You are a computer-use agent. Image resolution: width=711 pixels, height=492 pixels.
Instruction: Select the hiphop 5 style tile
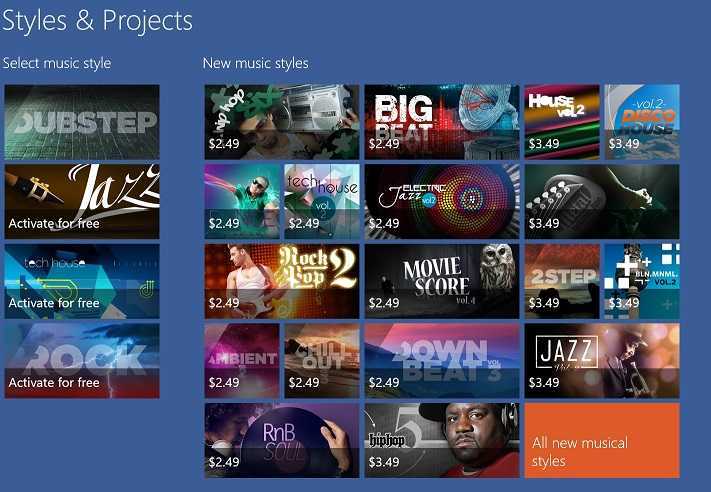(x=442, y=440)
